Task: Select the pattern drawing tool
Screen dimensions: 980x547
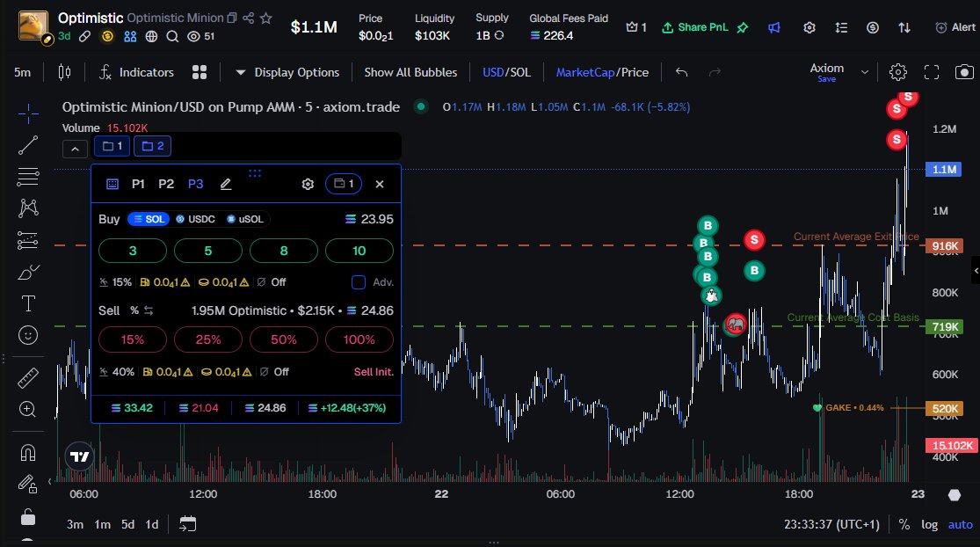Action: (28, 208)
